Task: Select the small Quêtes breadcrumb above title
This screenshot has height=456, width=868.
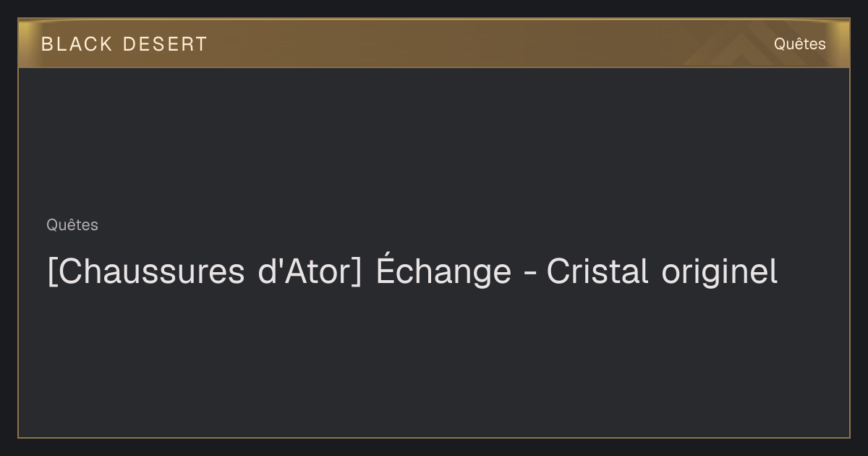Action: pyautogui.click(x=72, y=225)
